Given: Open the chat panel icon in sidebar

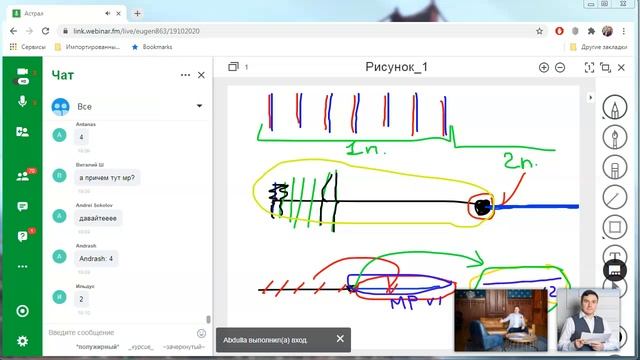Looking at the screenshot, I should (22, 206).
